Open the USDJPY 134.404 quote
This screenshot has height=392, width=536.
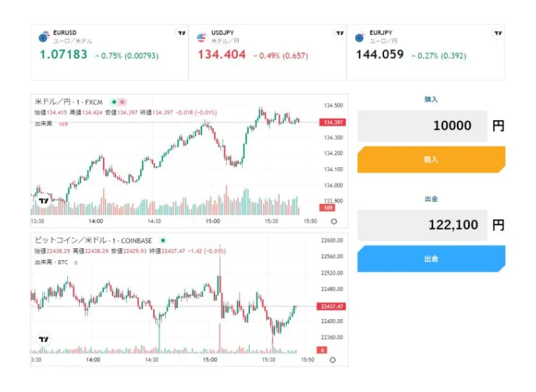(222, 55)
